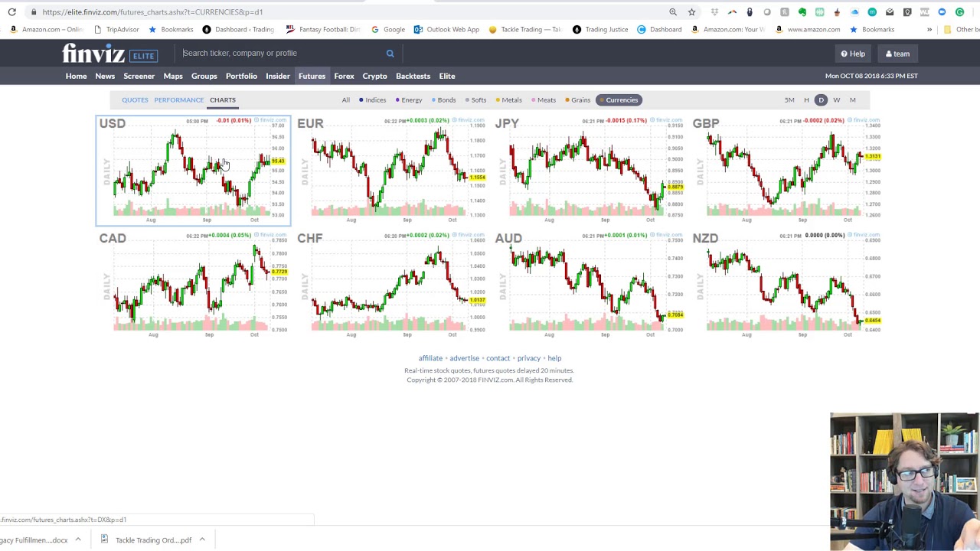Select the Currencies filter

pos(619,99)
